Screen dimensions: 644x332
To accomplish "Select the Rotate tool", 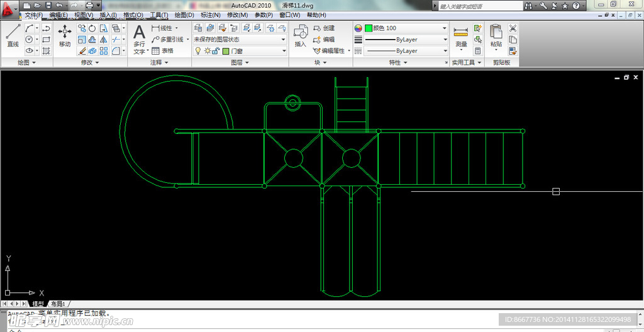I will (92, 28).
